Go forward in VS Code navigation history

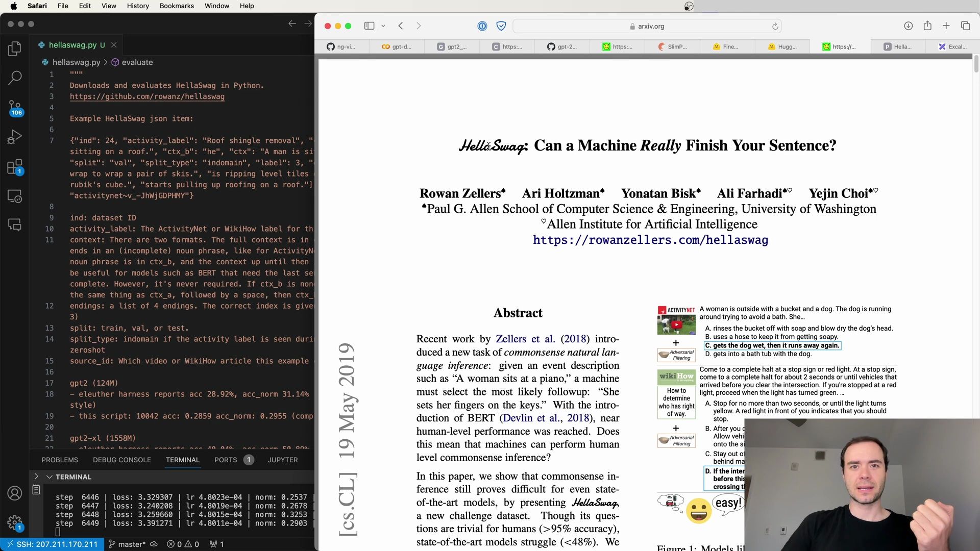point(308,23)
